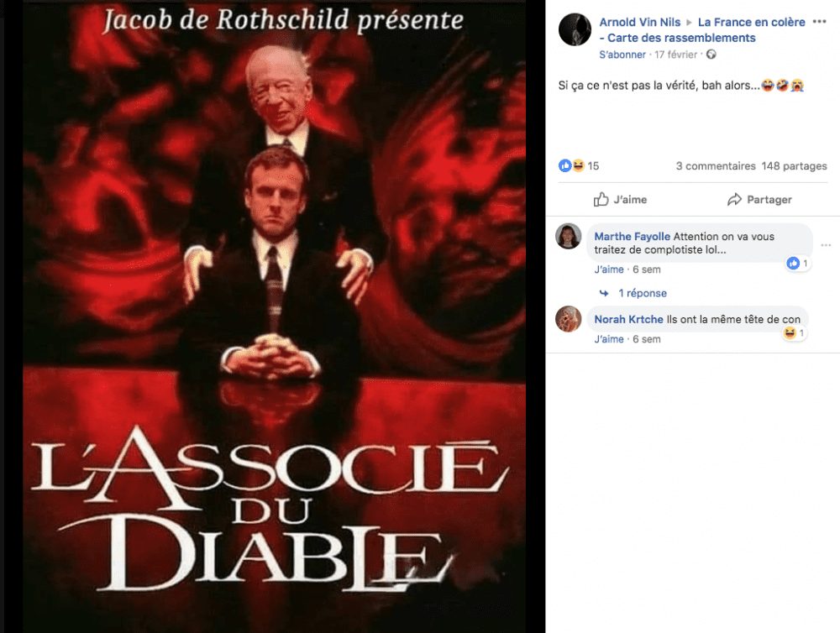Open the 3 commentaires list

(x=715, y=166)
